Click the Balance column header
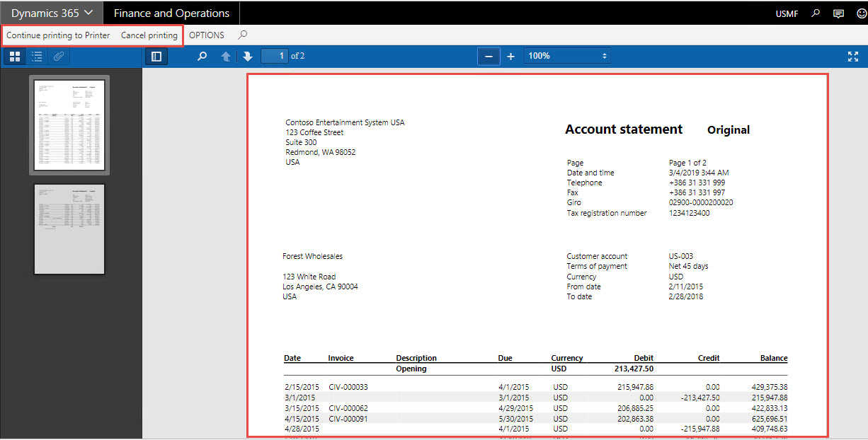 (774, 358)
